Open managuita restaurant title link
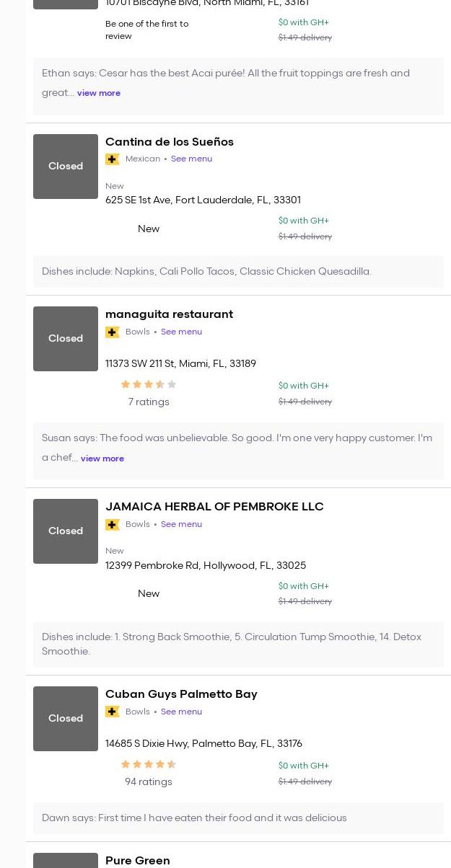 click(x=169, y=314)
